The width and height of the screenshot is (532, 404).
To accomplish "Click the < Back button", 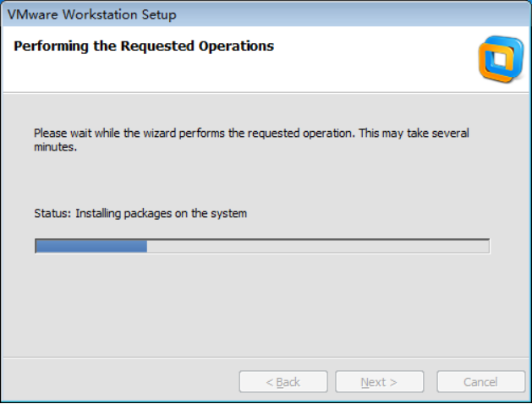I will (x=283, y=382).
